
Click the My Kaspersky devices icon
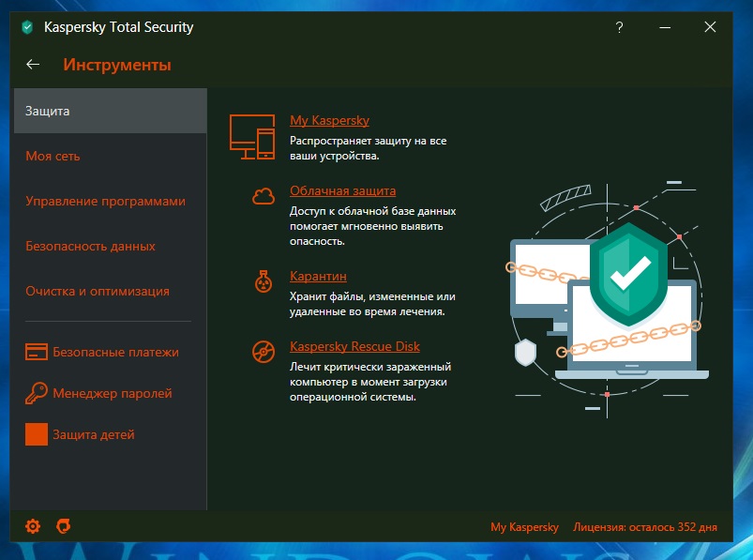click(x=252, y=137)
